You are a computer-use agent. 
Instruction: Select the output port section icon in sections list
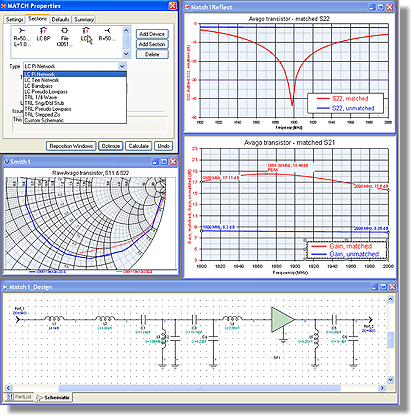pos(107,35)
